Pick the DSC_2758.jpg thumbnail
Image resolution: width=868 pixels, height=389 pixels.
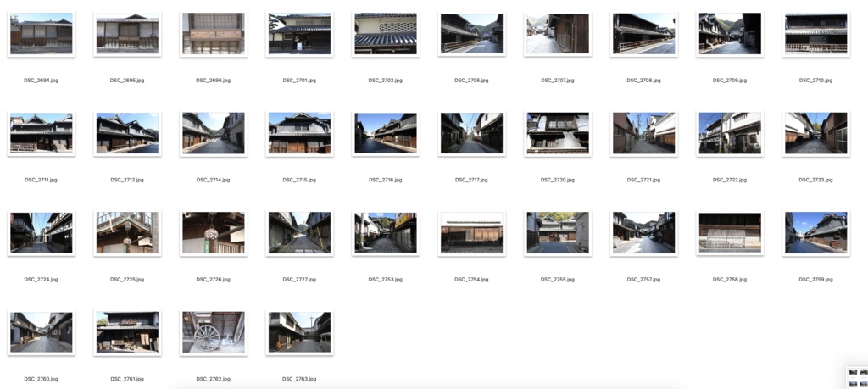click(730, 232)
